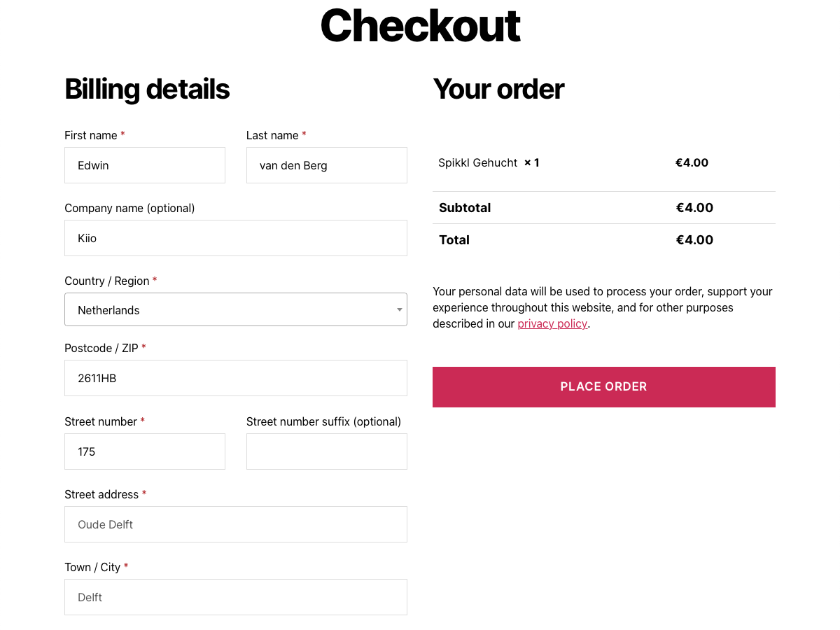Click the Postcode field showing 2611HB
This screenshot has width=840, height=630.
[x=235, y=378]
